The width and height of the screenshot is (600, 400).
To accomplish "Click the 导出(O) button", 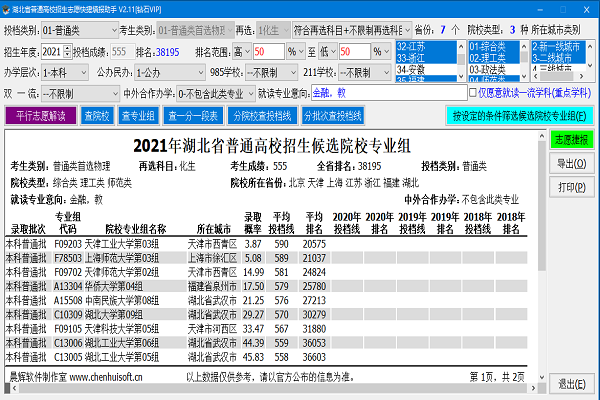I will pos(571,164).
